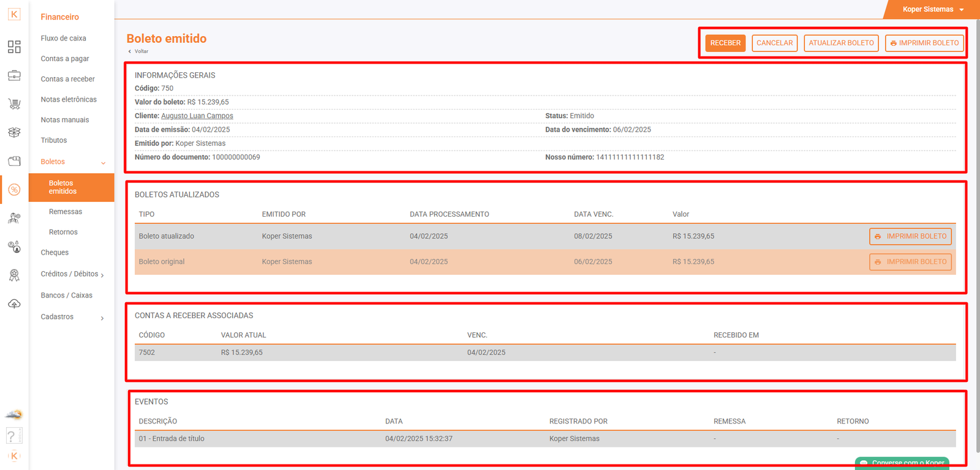Go to Remessas menu item
Image resolution: width=980 pixels, height=470 pixels.
coord(66,212)
